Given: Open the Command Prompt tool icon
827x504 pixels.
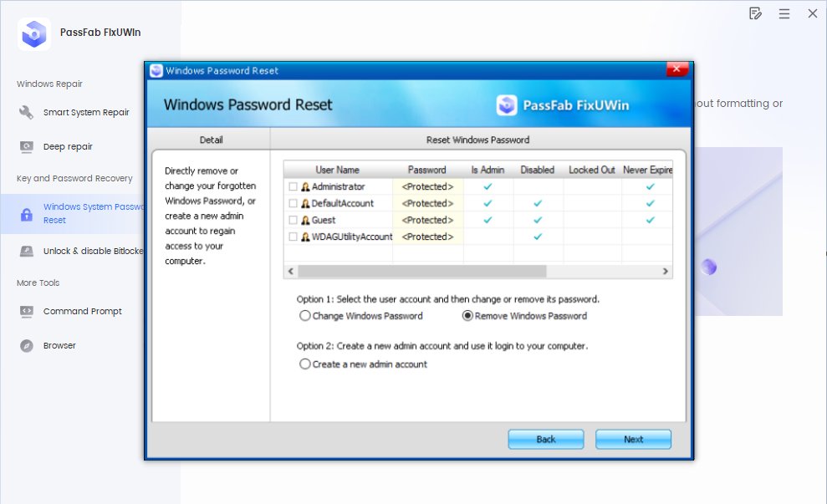Looking at the screenshot, I should (x=28, y=311).
